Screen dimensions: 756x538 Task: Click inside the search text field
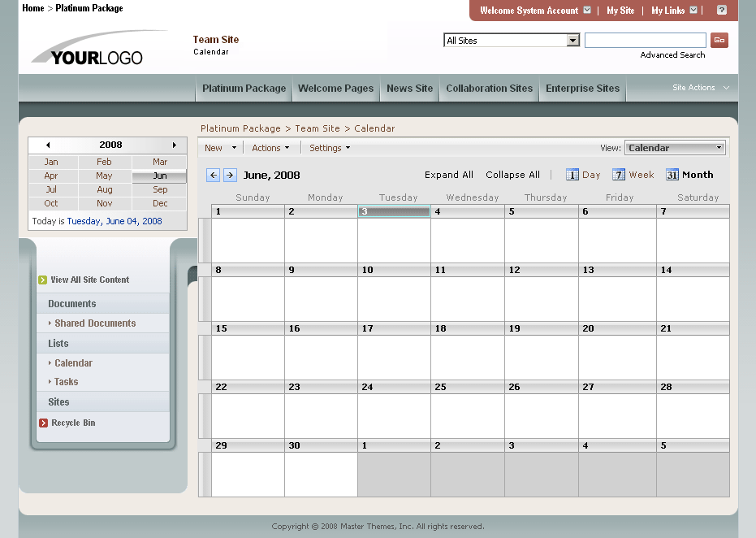[645, 39]
